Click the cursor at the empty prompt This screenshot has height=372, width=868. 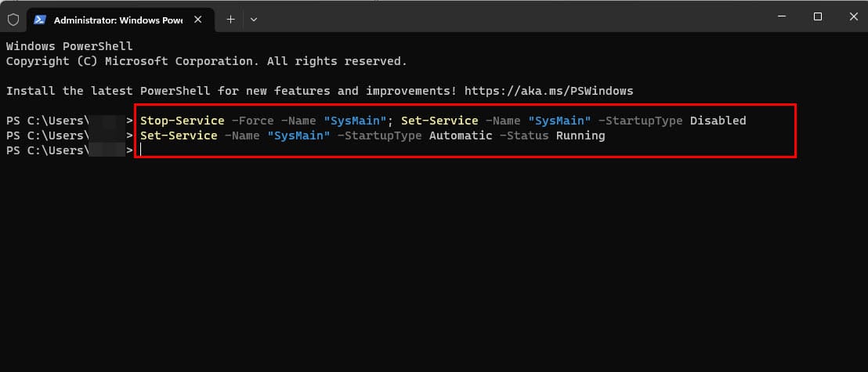click(141, 150)
